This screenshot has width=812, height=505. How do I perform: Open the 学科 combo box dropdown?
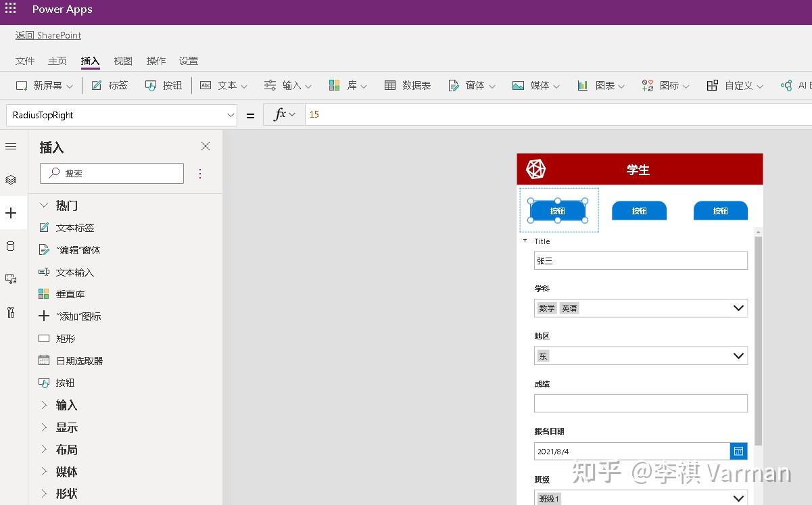click(738, 308)
